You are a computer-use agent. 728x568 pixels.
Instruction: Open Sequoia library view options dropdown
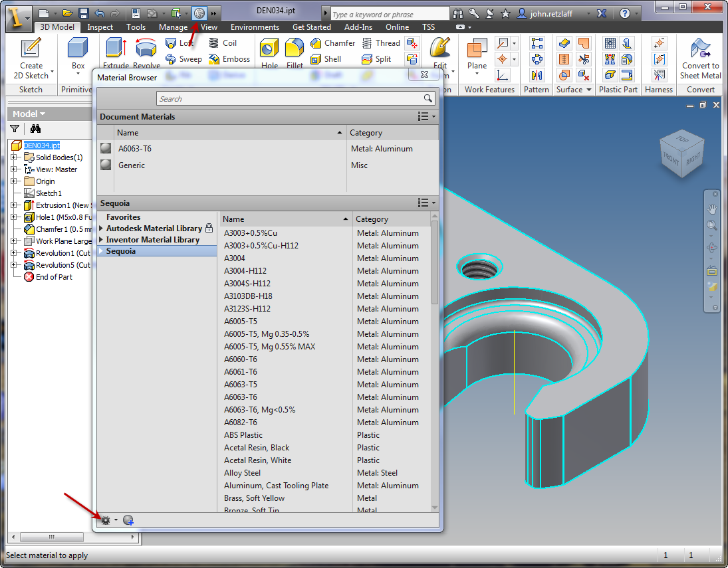[x=427, y=203]
